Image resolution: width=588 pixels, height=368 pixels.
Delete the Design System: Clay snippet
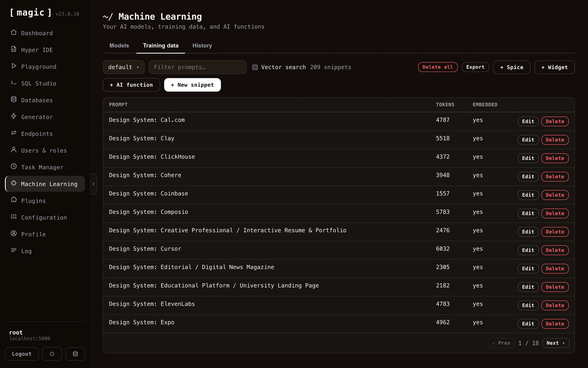click(x=555, y=140)
